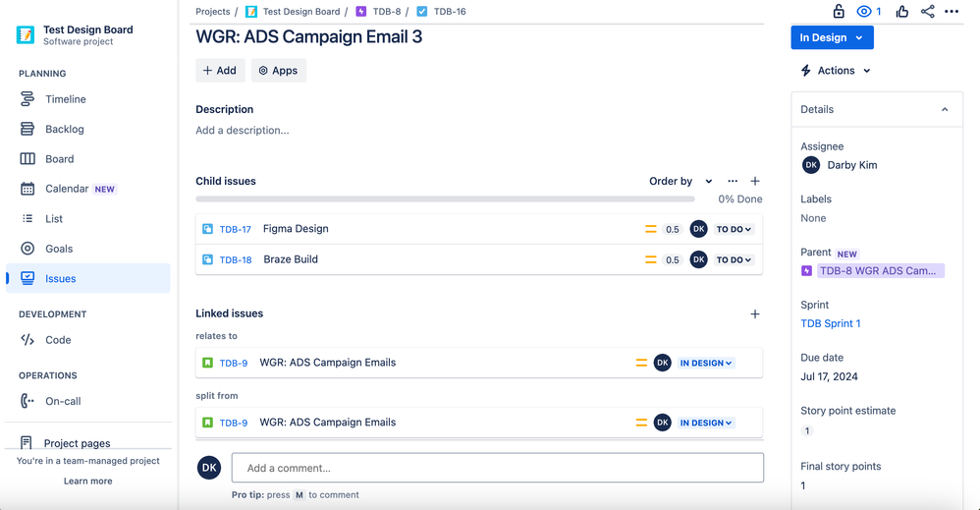Click priority icon on Figma Design row

point(651,229)
